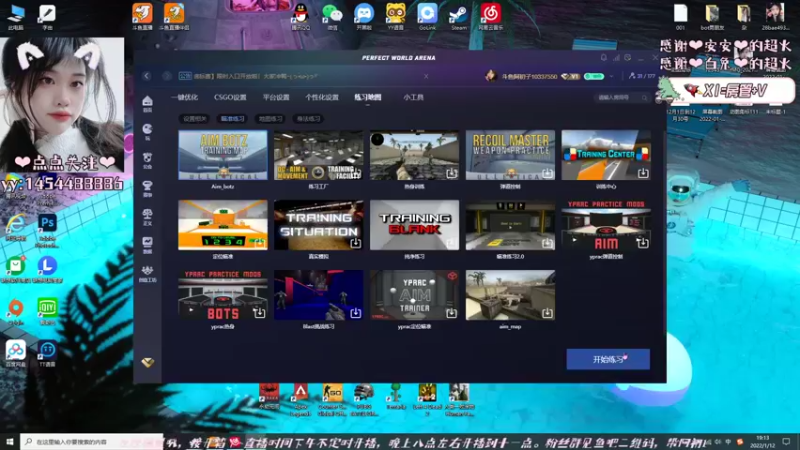This screenshot has height=450, width=800.
Task: Select the 设置相关 filter pill
Action: pos(194,118)
